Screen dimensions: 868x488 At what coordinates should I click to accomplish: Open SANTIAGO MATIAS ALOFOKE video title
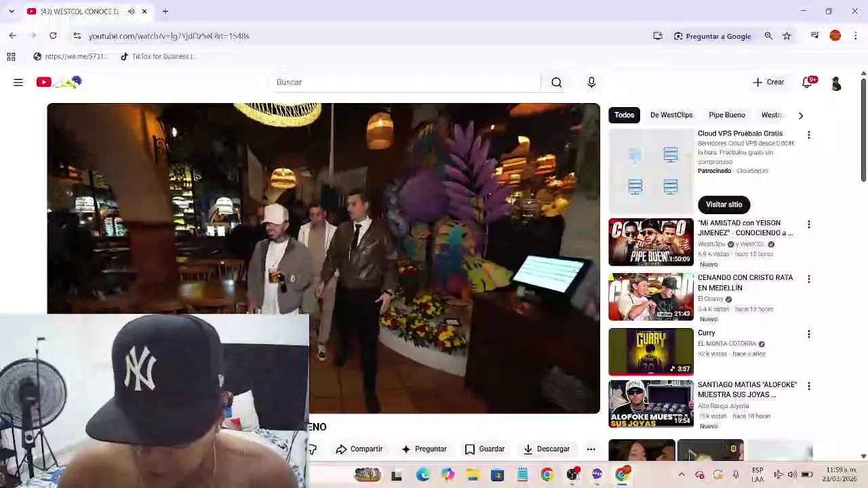(747, 389)
